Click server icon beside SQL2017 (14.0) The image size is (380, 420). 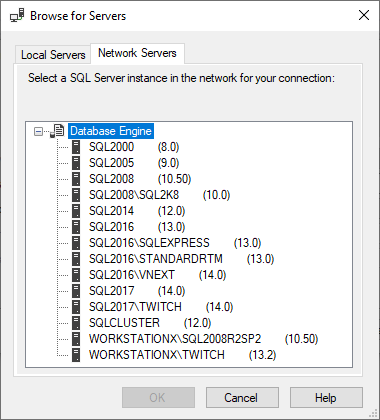pos(76,291)
